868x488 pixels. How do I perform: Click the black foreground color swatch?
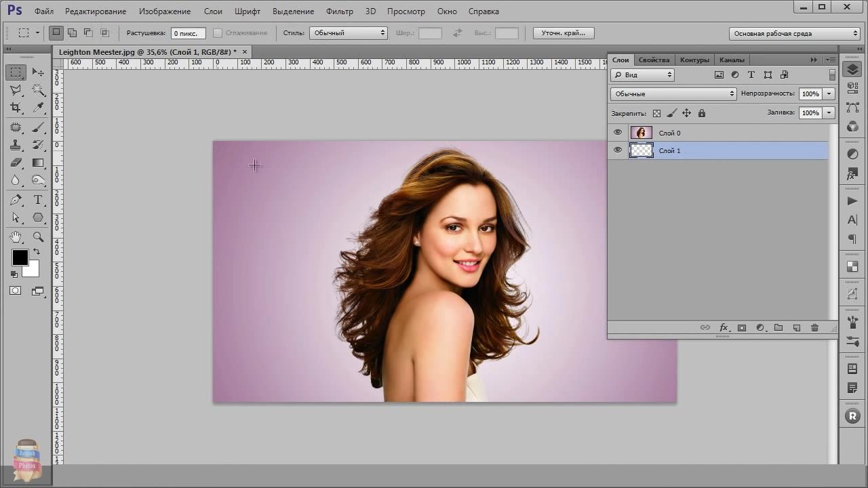tap(20, 258)
